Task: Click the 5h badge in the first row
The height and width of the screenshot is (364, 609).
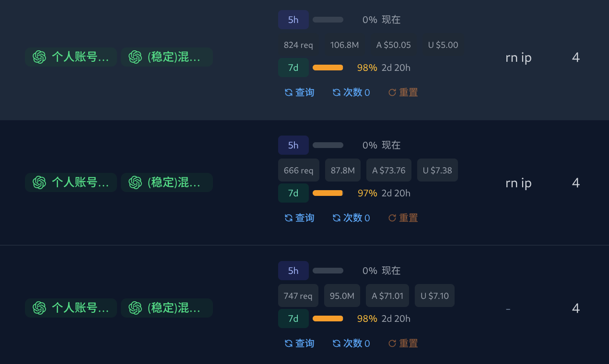Action: pyautogui.click(x=293, y=20)
